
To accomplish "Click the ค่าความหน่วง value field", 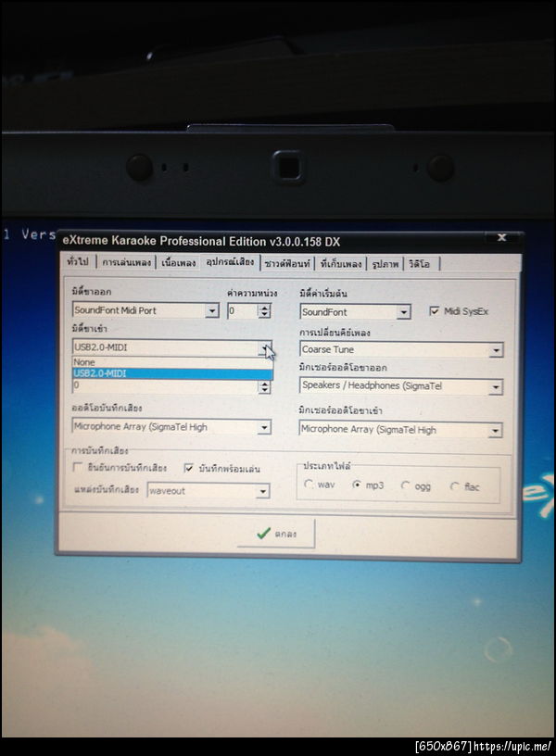I will (x=243, y=310).
